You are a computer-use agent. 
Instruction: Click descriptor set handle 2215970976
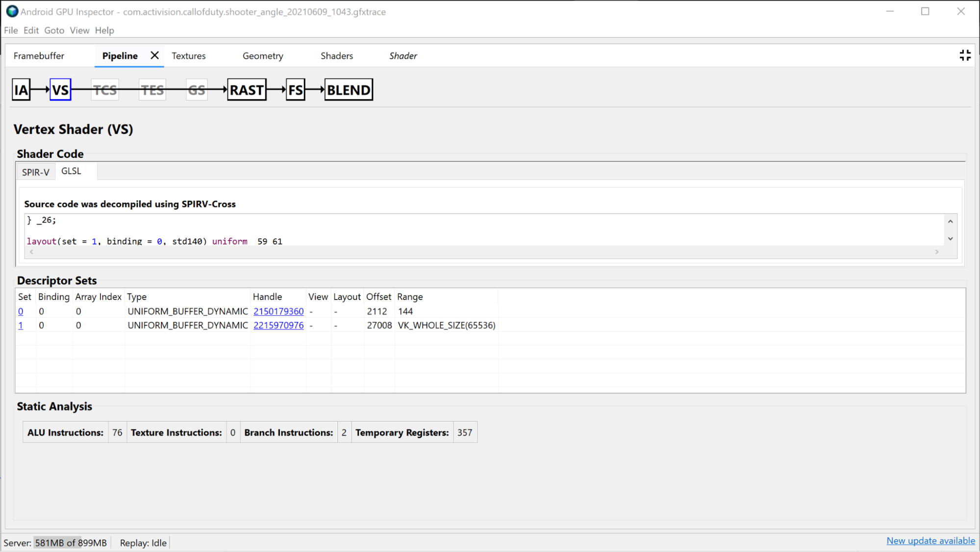[278, 325]
